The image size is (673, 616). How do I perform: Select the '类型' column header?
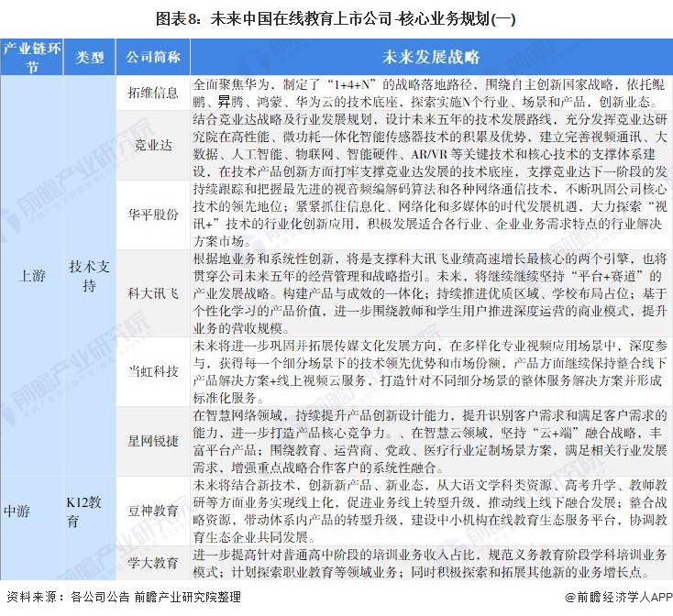pos(90,57)
